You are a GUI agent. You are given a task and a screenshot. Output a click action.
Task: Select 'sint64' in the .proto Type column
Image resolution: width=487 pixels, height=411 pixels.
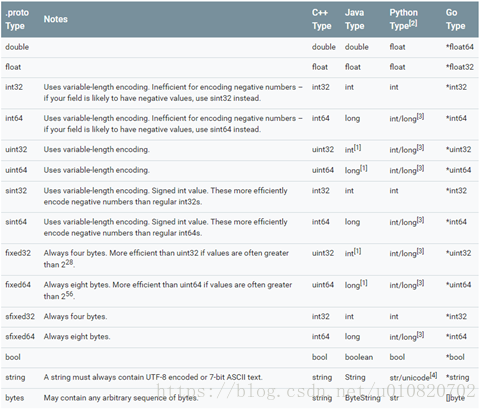(16, 222)
